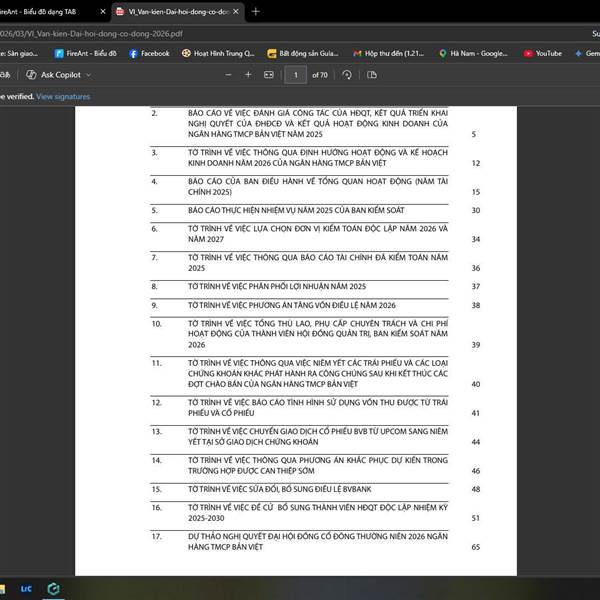Open the Bất động sản Gula bookmark
The width and height of the screenshot is (600, 600).
coord(303,54)
